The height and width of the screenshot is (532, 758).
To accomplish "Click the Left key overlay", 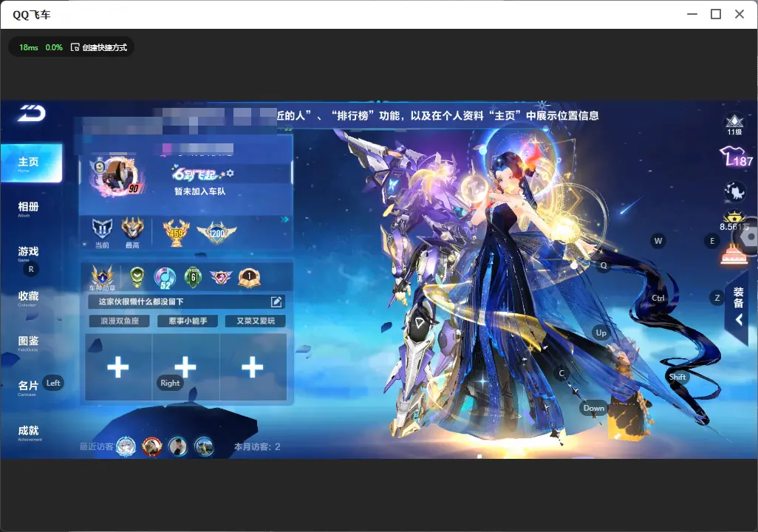I will [53, 383].
